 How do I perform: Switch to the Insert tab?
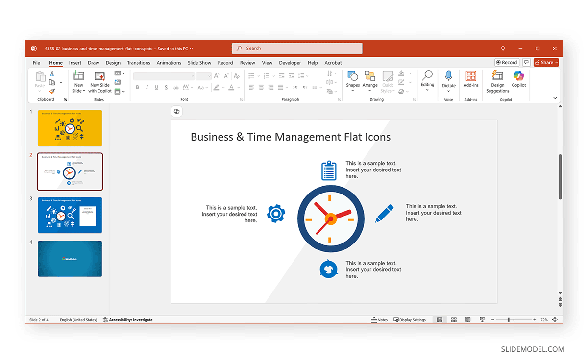tap(75, 63)
